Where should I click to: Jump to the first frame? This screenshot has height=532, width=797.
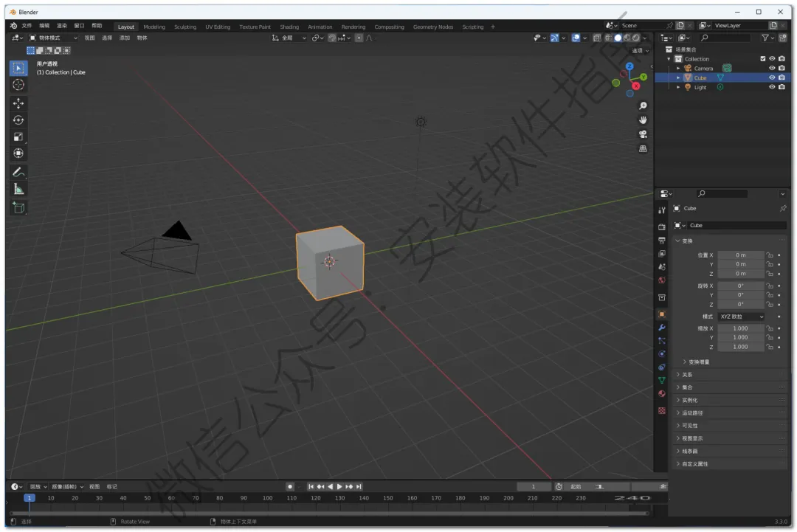(x=311, y=487)
